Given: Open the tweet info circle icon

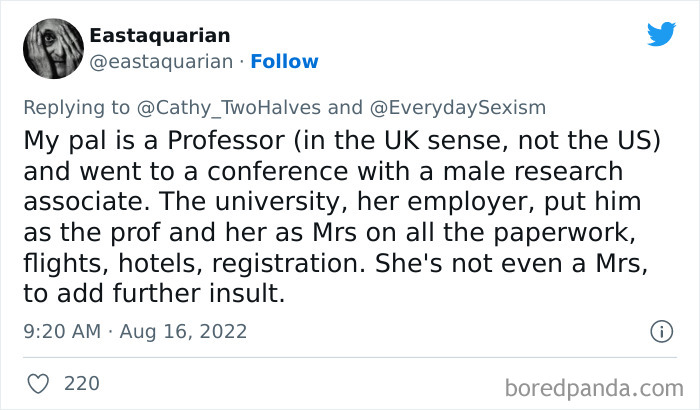Looking at the screenshot, I should 661,331.
